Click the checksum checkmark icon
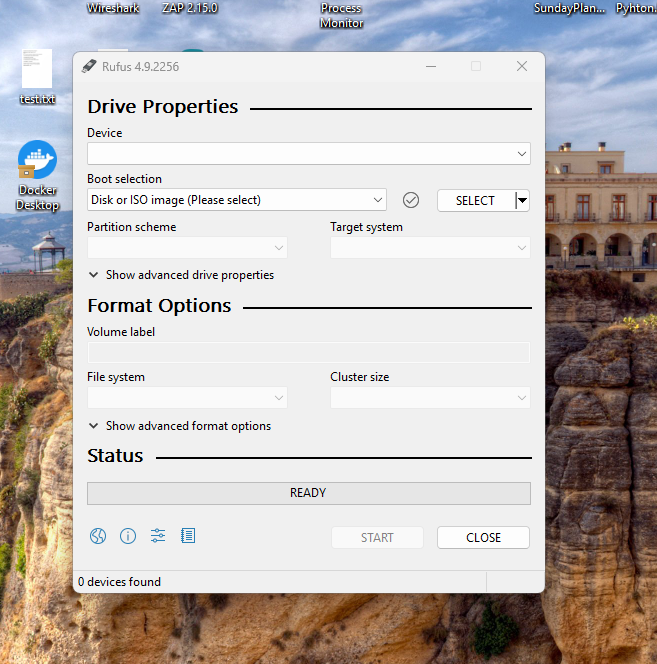The height and width of the screenshot is (664, 657). (411, 200)
